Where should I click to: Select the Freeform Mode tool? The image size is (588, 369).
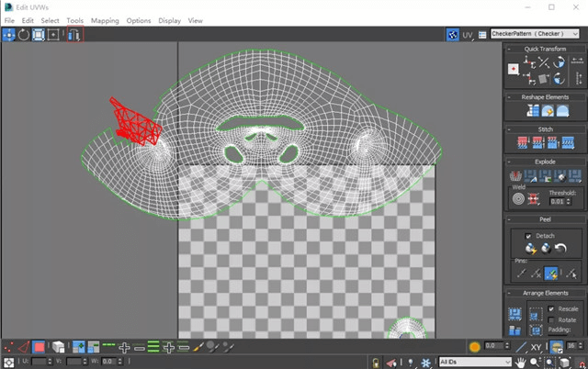(x=53, y=34)
